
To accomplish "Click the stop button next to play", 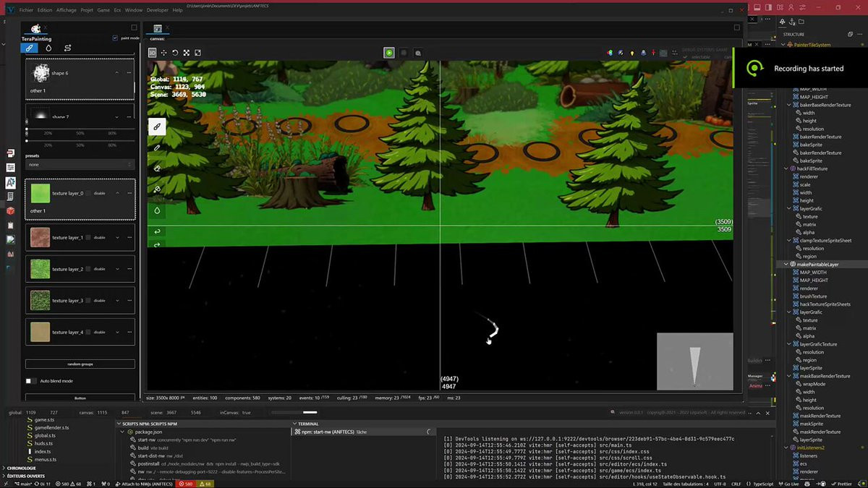I will point(404,53).
